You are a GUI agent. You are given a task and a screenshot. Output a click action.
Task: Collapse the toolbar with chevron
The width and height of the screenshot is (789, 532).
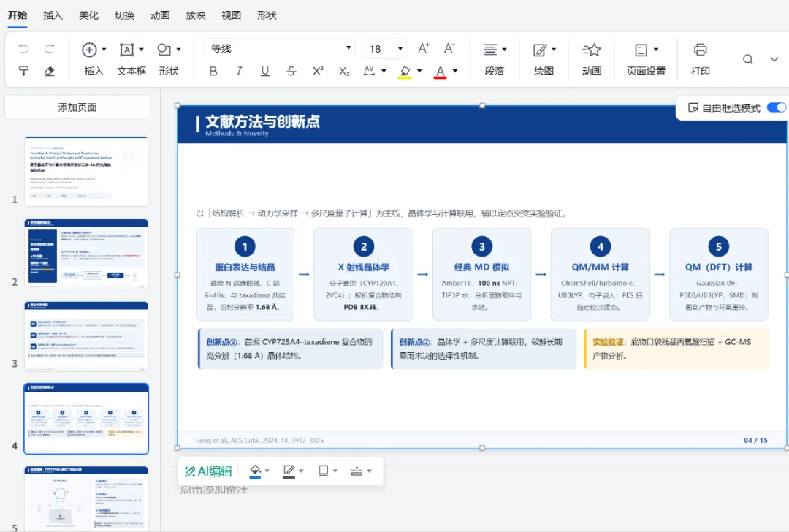(x=774, y=59)
